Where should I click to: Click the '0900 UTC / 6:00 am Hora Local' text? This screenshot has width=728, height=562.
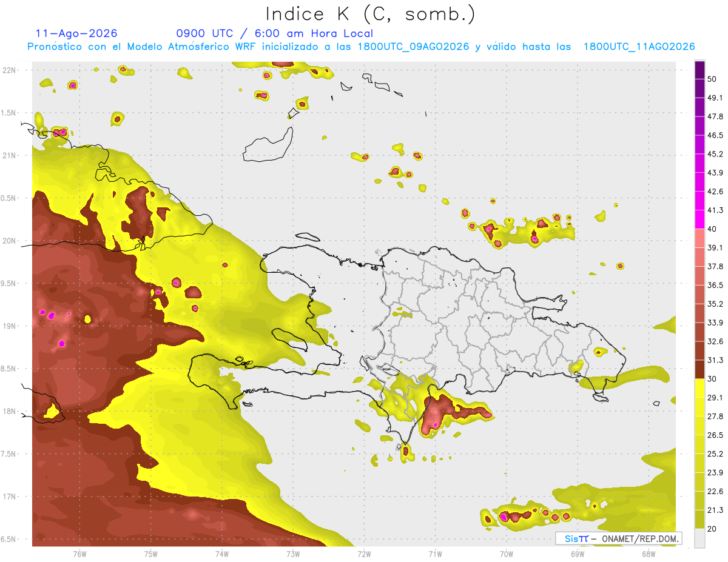tap(275, 33)
